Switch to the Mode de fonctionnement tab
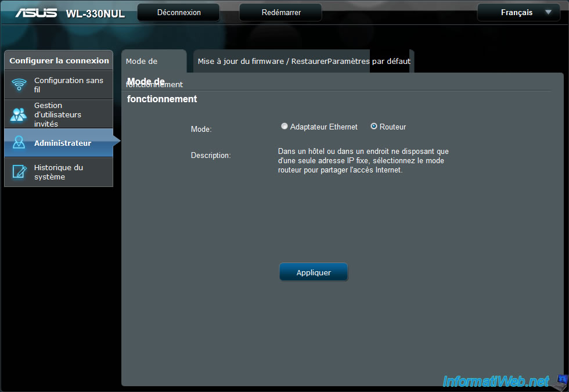569x392 pixels. [154, 62]
